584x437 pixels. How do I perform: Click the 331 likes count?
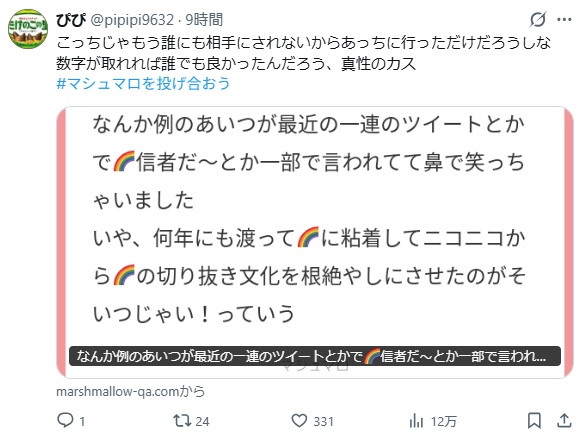[x=323, y=421]
